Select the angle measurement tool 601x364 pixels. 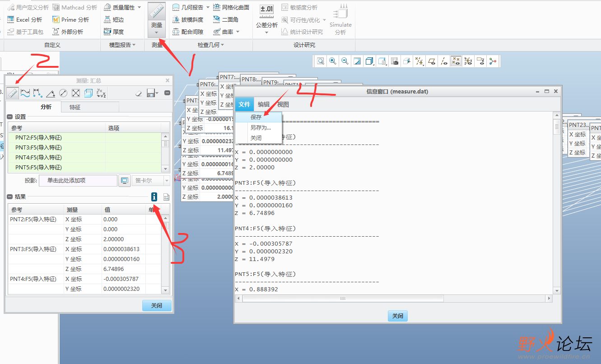pyautogui.click(x=50, y=93)
